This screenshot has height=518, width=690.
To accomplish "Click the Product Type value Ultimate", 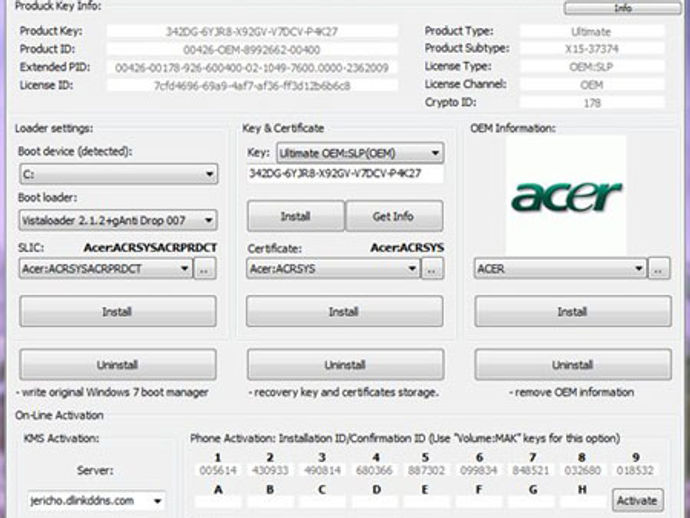I will coord(591,32).
